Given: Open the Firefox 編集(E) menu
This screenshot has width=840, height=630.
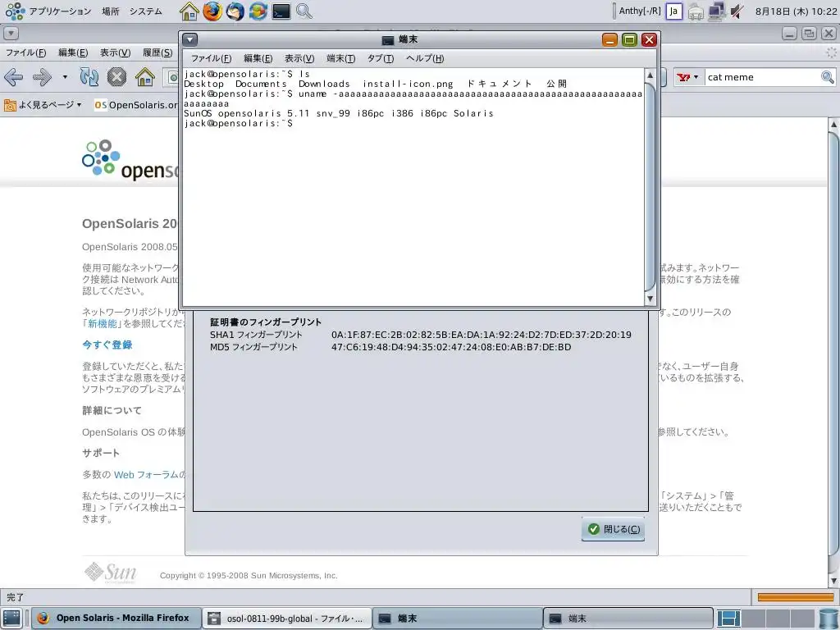Looking at the screenshot, I should pyautogui.click(x=73, y=52).
